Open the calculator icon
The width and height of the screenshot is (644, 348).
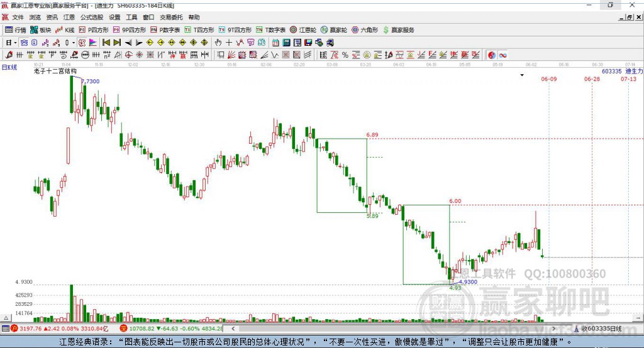[x=286, y=43]
